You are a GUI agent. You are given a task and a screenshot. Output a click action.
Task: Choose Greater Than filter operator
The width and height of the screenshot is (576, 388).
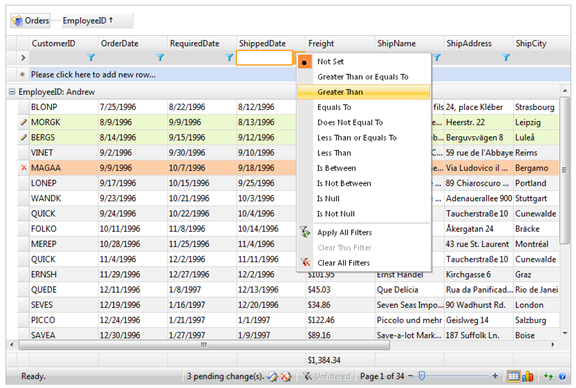[363, 92]
